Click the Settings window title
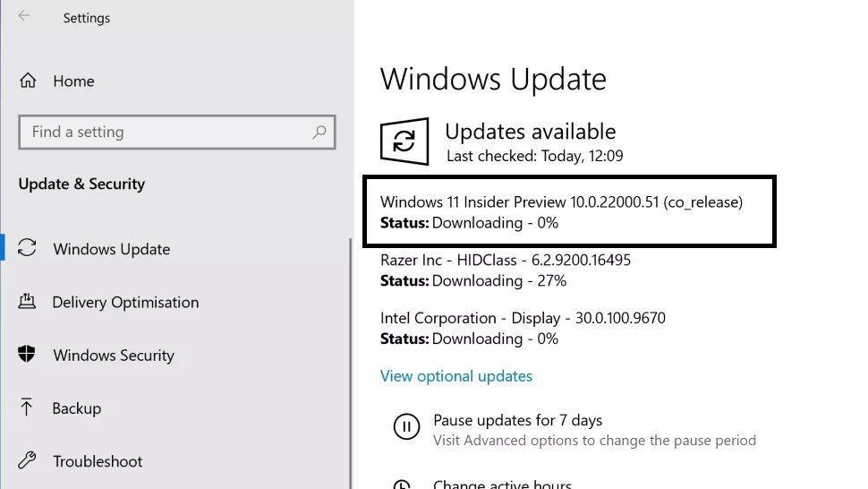 pyautogui.click(x=87, y=18)
